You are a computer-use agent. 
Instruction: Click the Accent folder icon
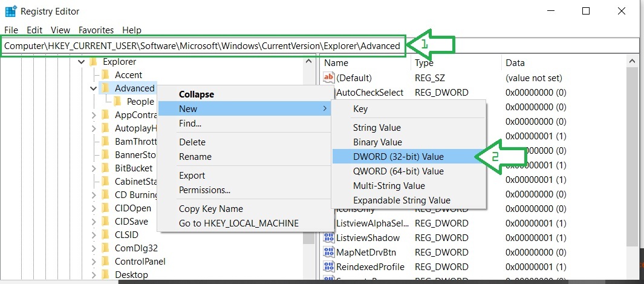click(106, 75)
